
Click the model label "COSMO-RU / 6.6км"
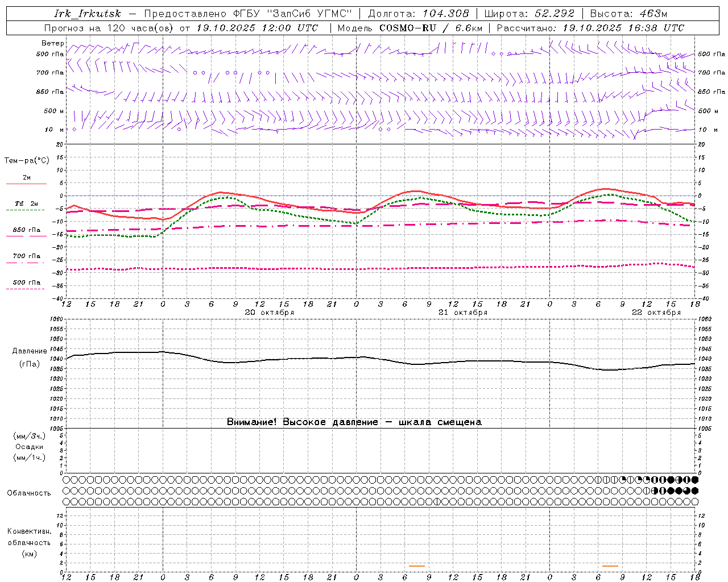(431, 28)
